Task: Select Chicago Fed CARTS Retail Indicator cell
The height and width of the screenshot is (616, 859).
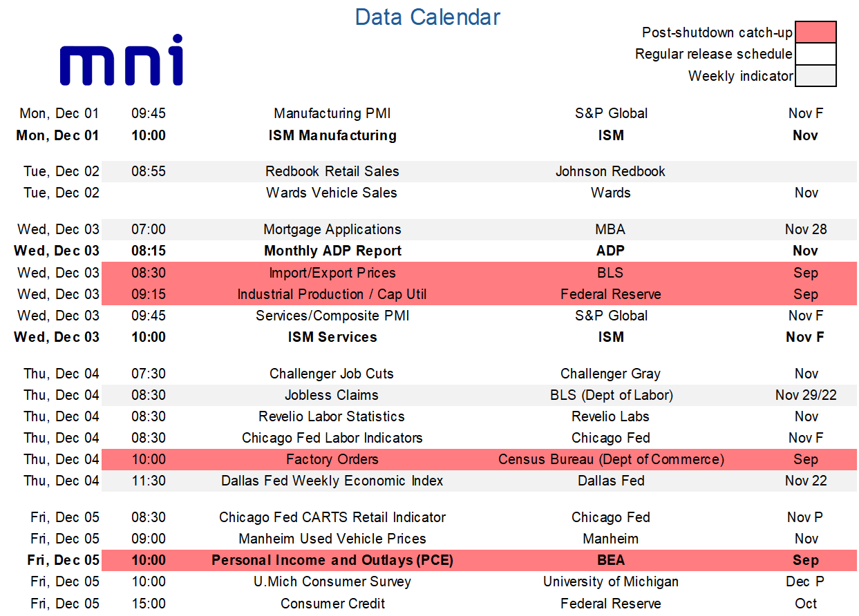Action: pos(332,517)
